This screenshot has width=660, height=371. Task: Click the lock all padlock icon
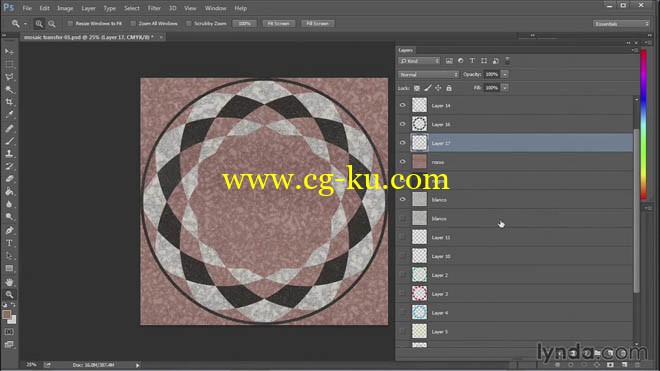(449, 88)
